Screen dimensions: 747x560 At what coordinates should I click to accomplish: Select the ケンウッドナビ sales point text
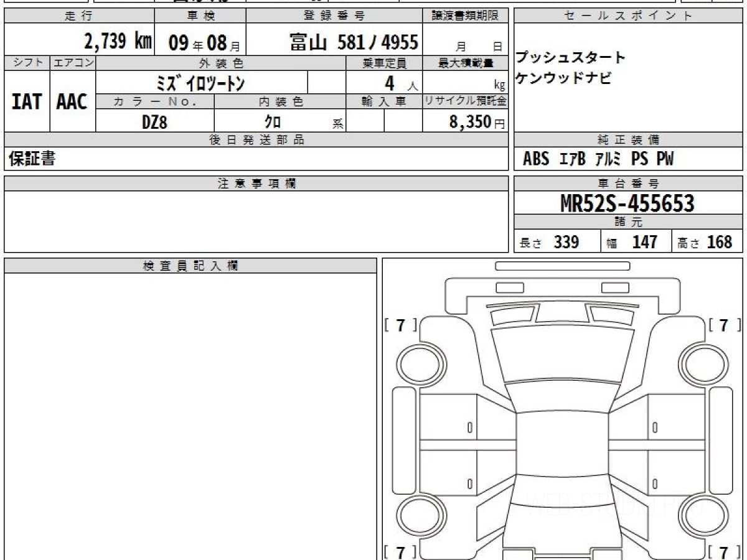[x=563, y=78]
